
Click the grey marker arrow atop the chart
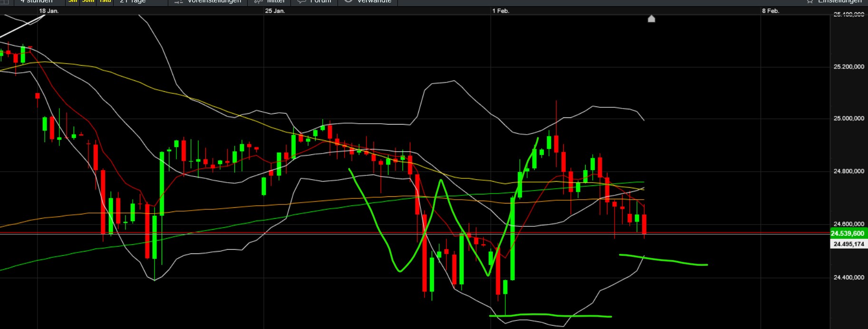click(x=651, y=19)
